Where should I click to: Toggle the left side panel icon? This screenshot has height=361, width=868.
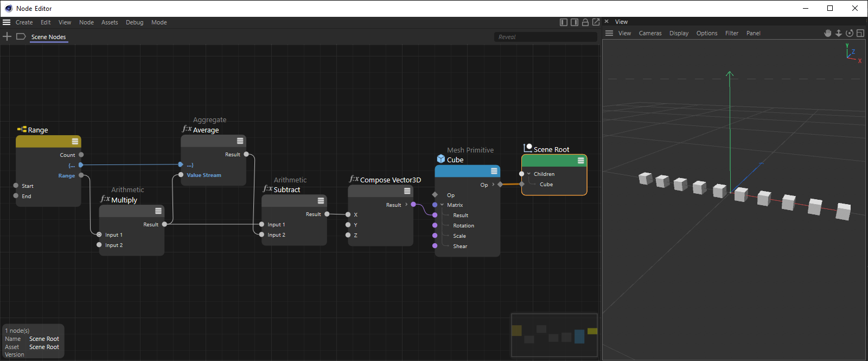pos(564,22)
